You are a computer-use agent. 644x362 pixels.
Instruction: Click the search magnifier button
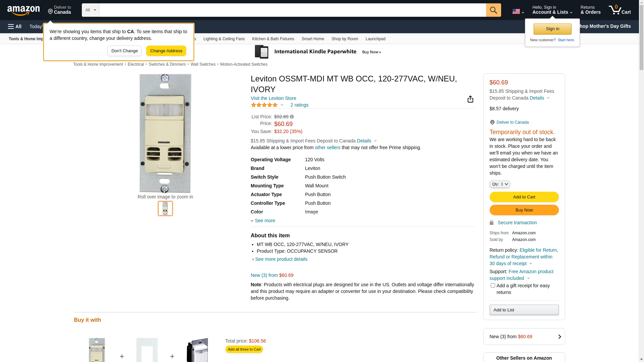point(493,10)
